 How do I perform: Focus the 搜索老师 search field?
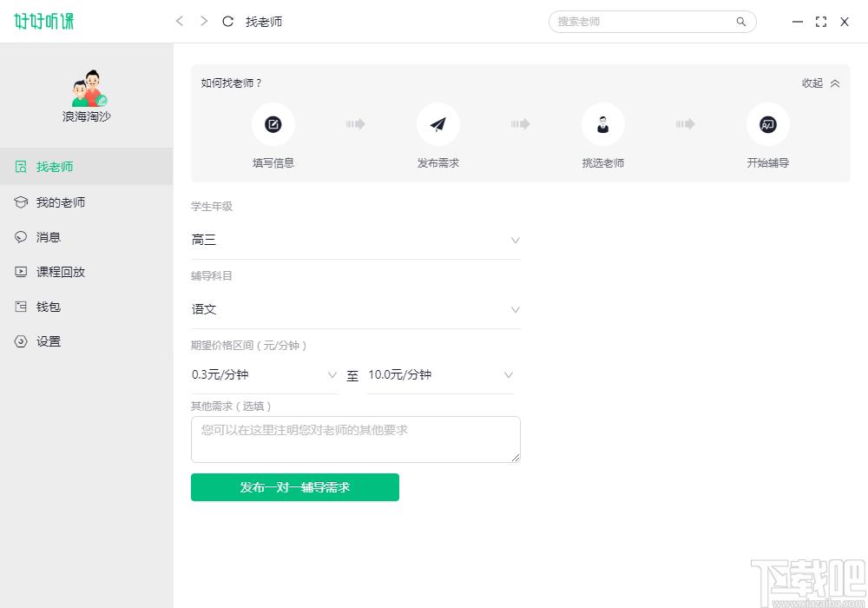click(652, 22)
